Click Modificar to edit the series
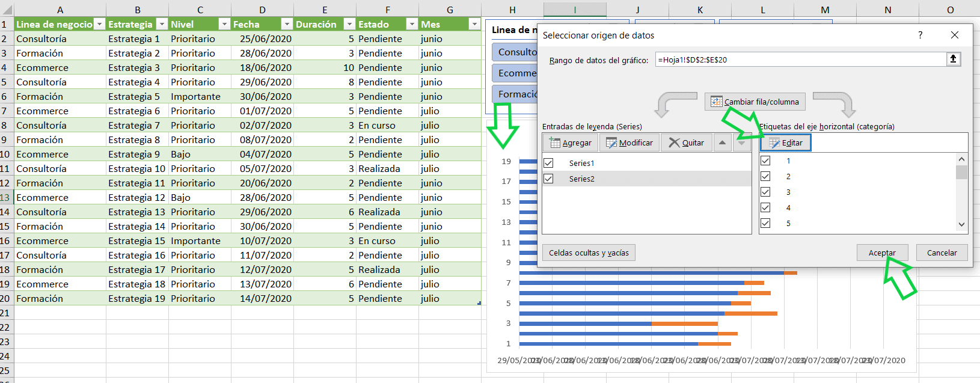Viewport: 980px width, 383px height. click(x=629, y=142)
